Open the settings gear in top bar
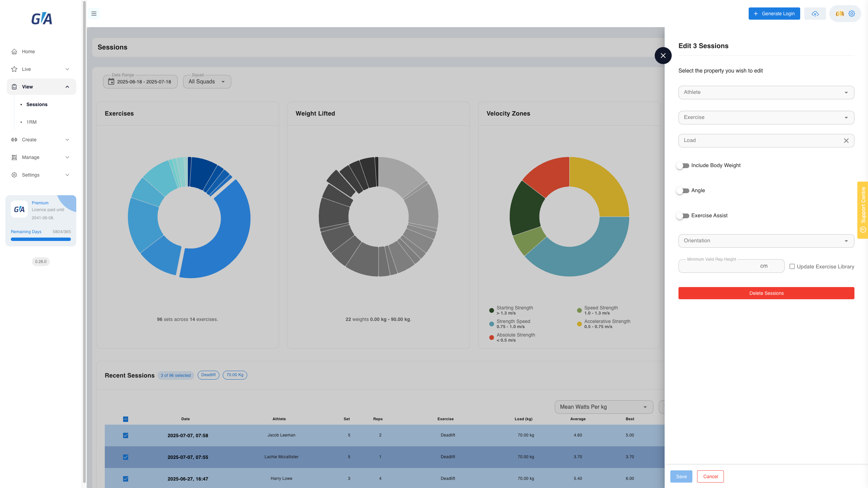 [852, 14]
